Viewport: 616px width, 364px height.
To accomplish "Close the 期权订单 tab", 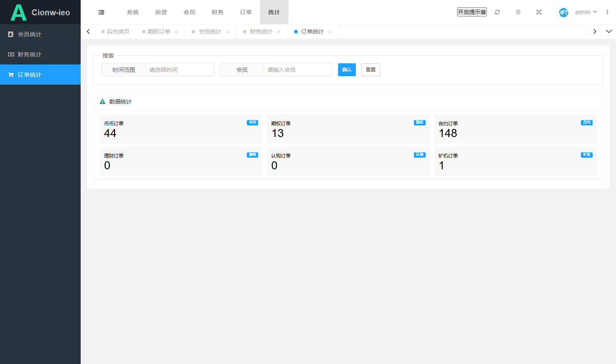I will [x=176, y=32].
